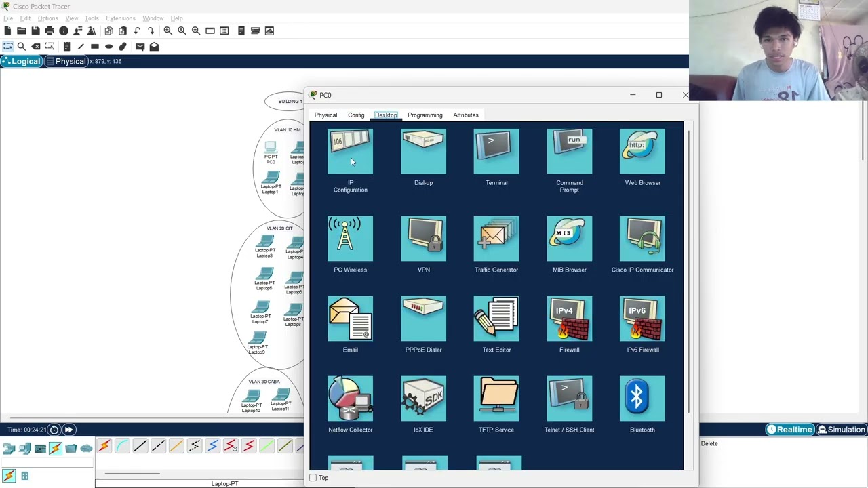Launch the Traffic Generator app
This screenshot has width=868, height=488.
pos(496,239)
